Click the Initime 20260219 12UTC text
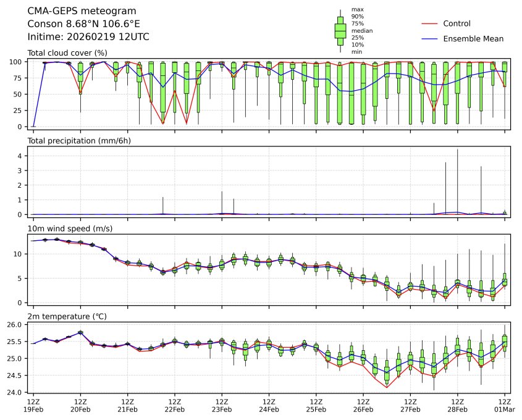The width and height of the screenshot is (522, 420). coord(88,37)
